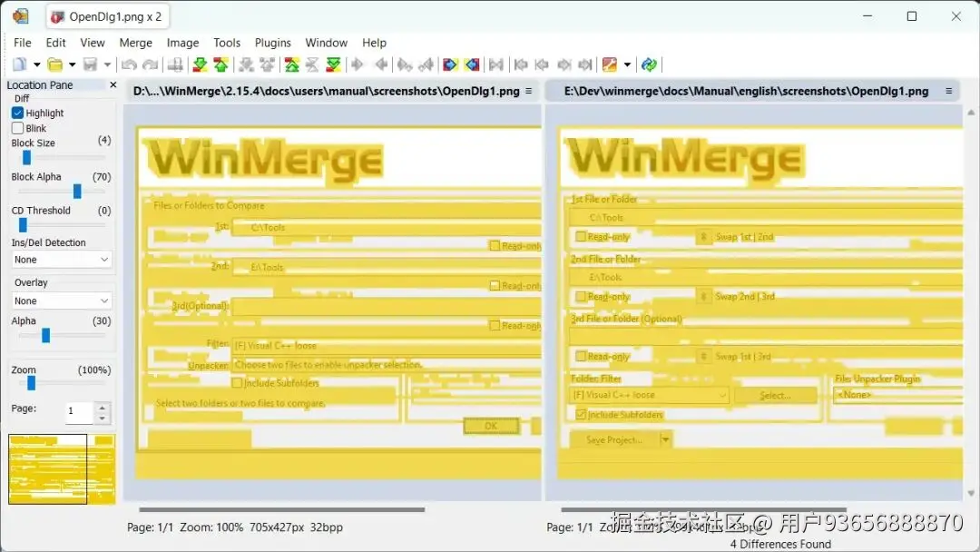Click the Undo toolbar icon
Viewport: 980px width, 552px height.
pyautogui.click(x=130, y=64)
